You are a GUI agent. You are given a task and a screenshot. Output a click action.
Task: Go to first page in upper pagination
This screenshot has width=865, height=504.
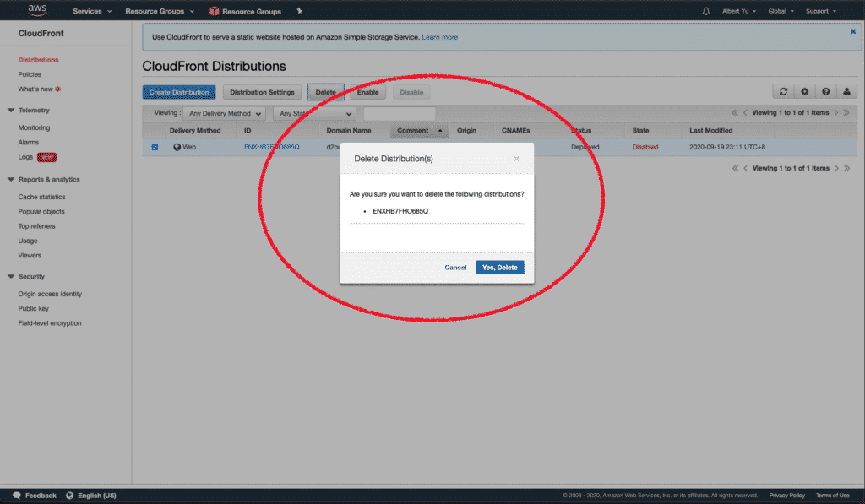[x=735, y=112]
